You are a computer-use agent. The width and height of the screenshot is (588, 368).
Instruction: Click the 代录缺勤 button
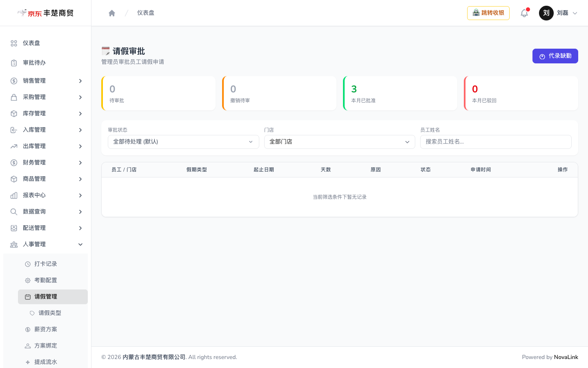(555, 56)
